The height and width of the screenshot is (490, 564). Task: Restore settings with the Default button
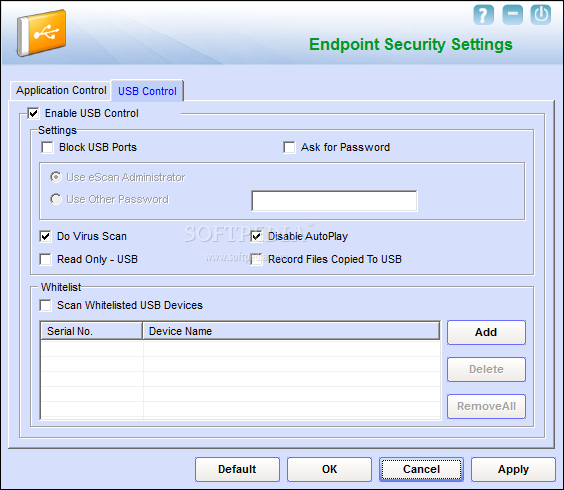[x=237, y=469]
